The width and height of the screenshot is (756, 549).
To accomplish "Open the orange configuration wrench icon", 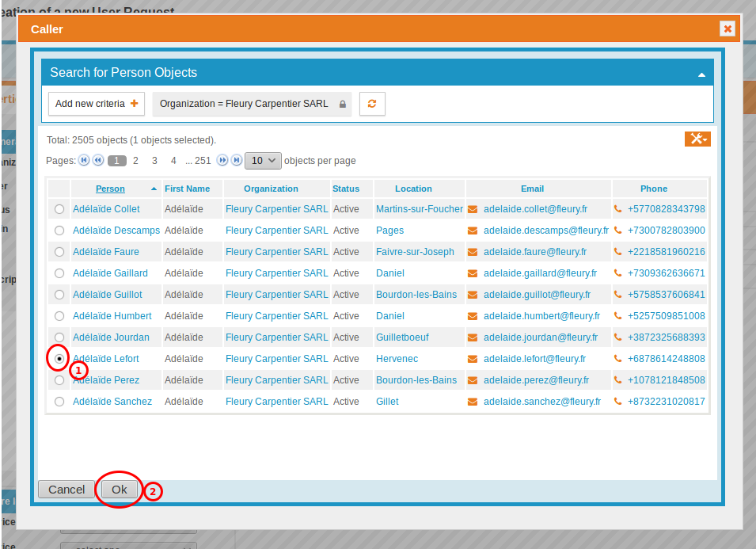I will pyautogui.click(x=697, y=139).
